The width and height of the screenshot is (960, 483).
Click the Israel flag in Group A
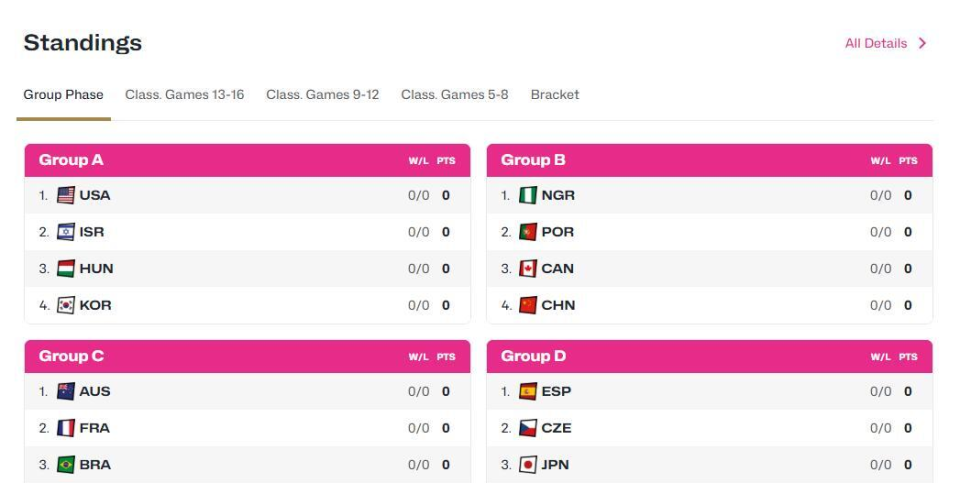(66, 232)
